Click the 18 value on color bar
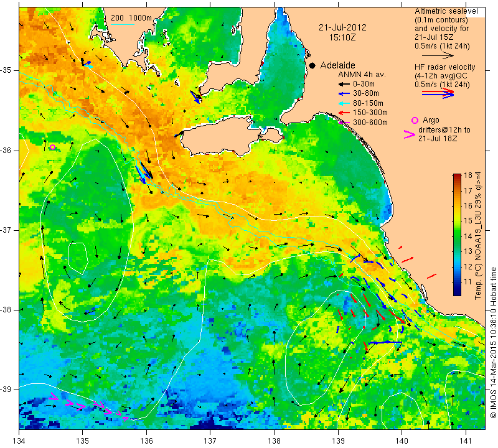This screenshot has width=498, height=448. click(468, 175)
